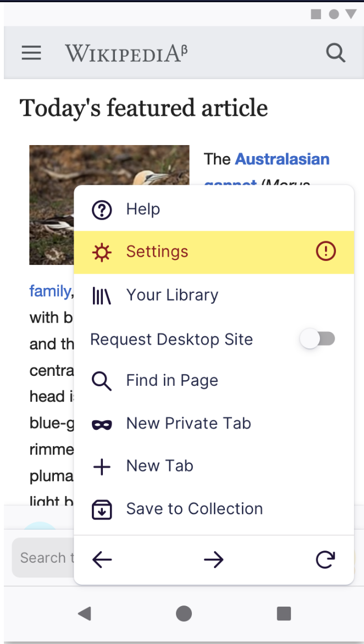The width and height of the screenshot is (364, 644).
Task: Click the Save to Collection icon
Action: (x=102, y=509)
